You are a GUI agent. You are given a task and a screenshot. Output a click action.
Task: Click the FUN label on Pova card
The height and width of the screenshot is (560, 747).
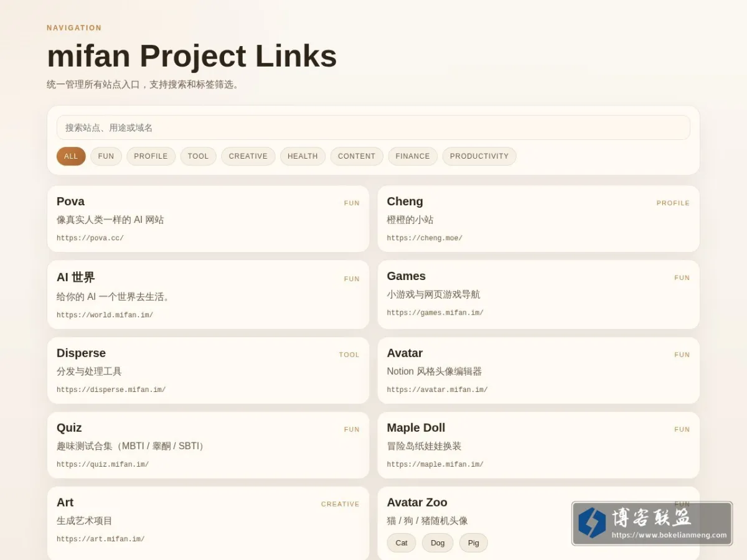(x=352, y=203)
